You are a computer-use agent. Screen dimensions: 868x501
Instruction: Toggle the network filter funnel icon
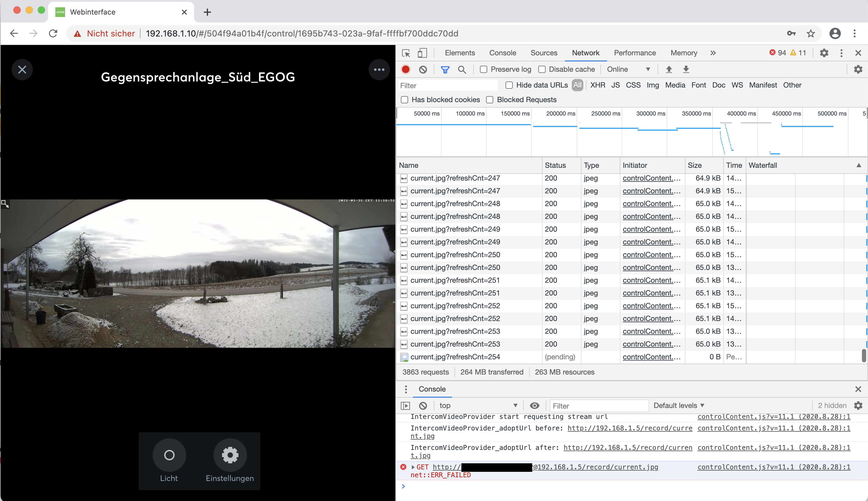[x=445, y=70]
